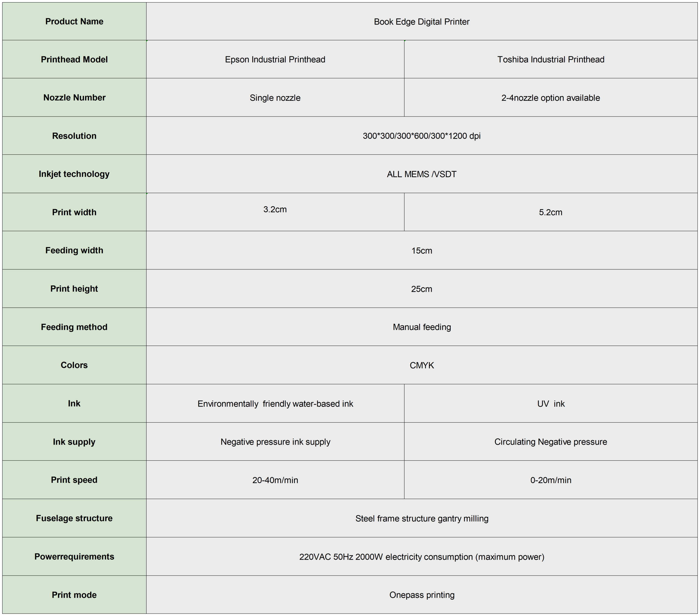
Task: Click the 15cm feeding width value
Action: point(421,251)
